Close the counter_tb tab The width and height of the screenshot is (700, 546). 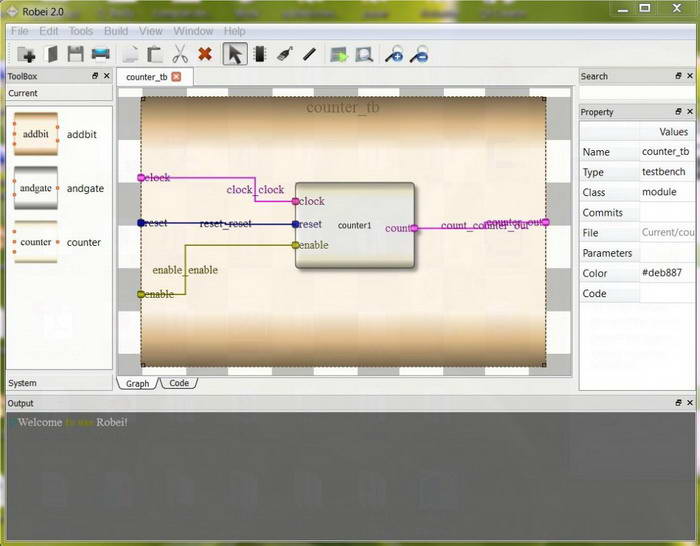[177, 77]
